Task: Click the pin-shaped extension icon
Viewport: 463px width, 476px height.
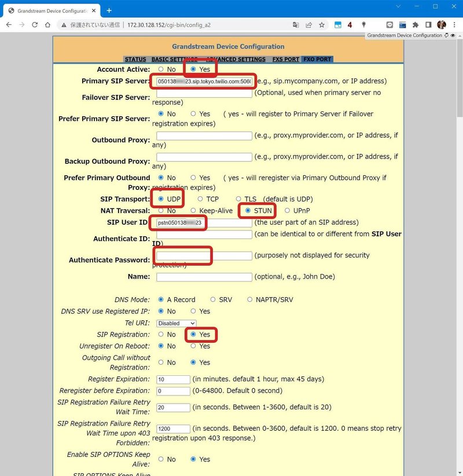Action: pyautogui.click(x=363, y=25)
